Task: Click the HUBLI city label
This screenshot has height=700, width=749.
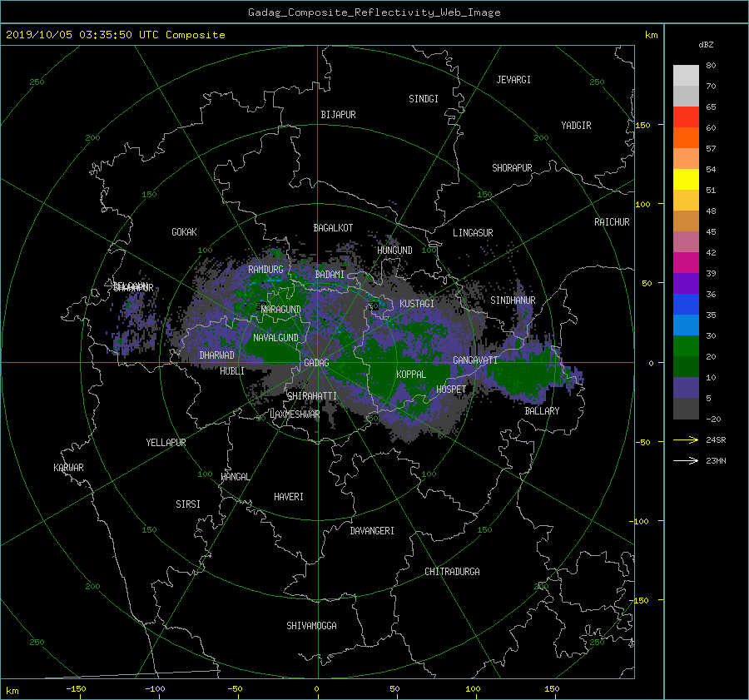Action: point(232,371)
